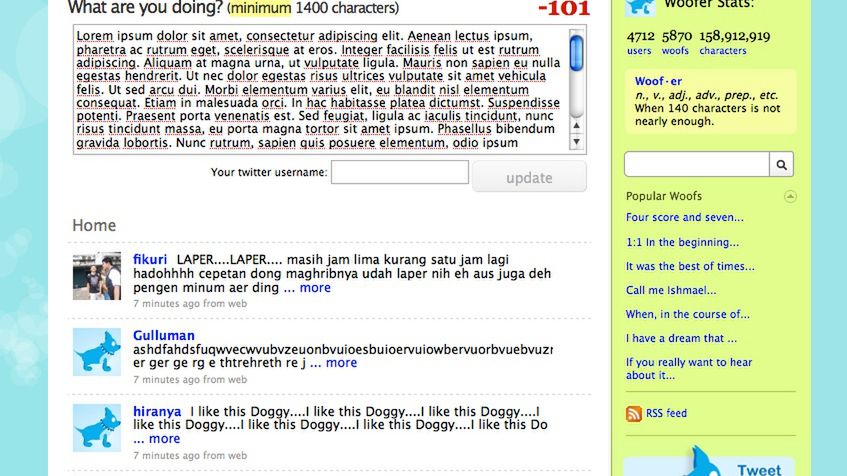Open the hiranya username link
847x476 pixels.
[157, 412]
